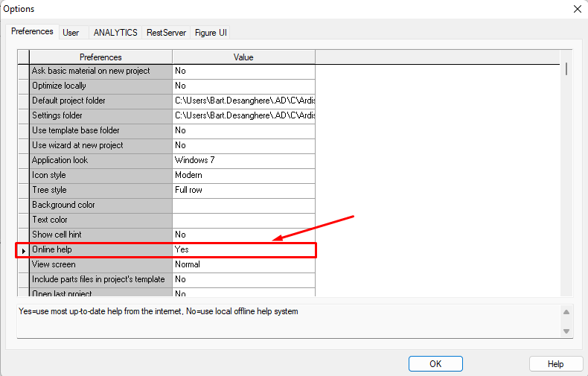Switch to the User tab

click(x=71, y=33)
